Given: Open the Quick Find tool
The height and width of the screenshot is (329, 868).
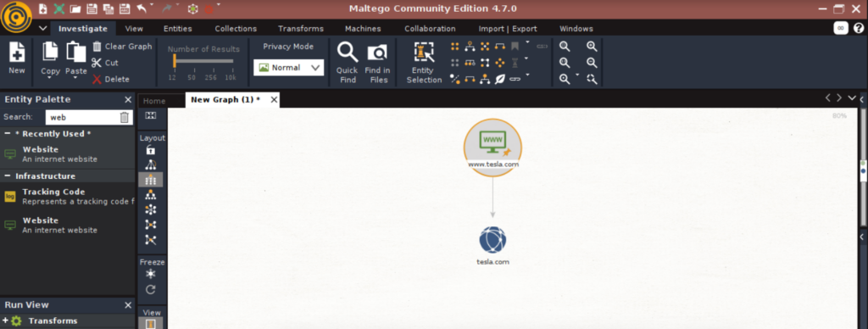Looking at the screenshot, I should 347,63.
